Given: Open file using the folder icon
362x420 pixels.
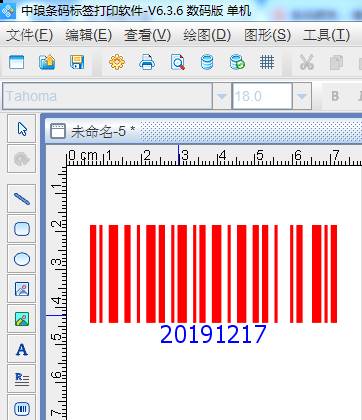Looking at the screenshot, I should click(x=47, y=62).
